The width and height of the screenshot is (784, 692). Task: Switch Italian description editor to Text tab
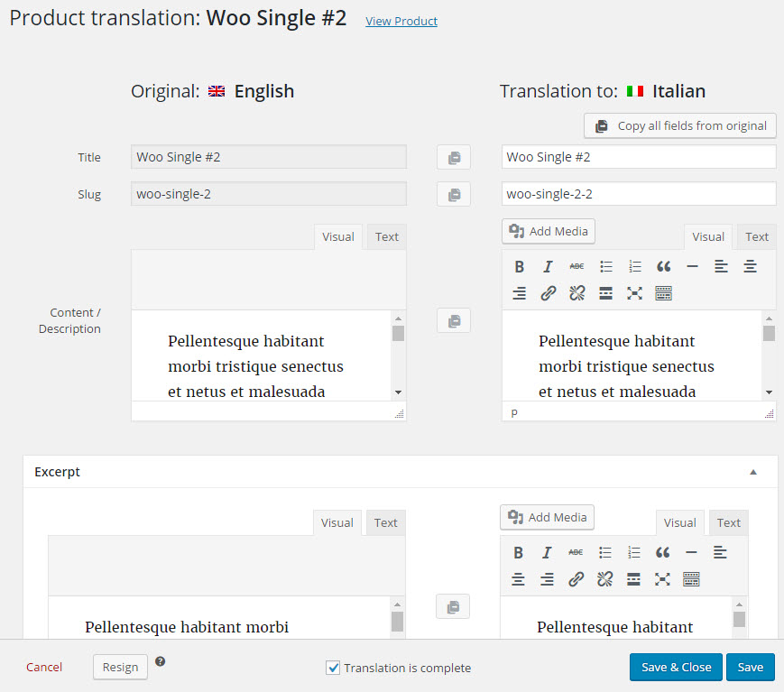tap(757, 237)
